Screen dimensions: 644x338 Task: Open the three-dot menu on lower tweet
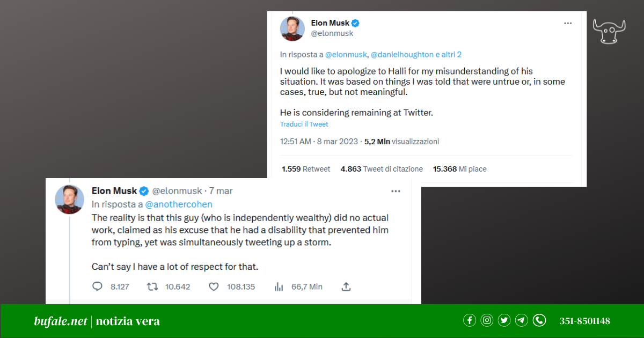tap(396, 191)
